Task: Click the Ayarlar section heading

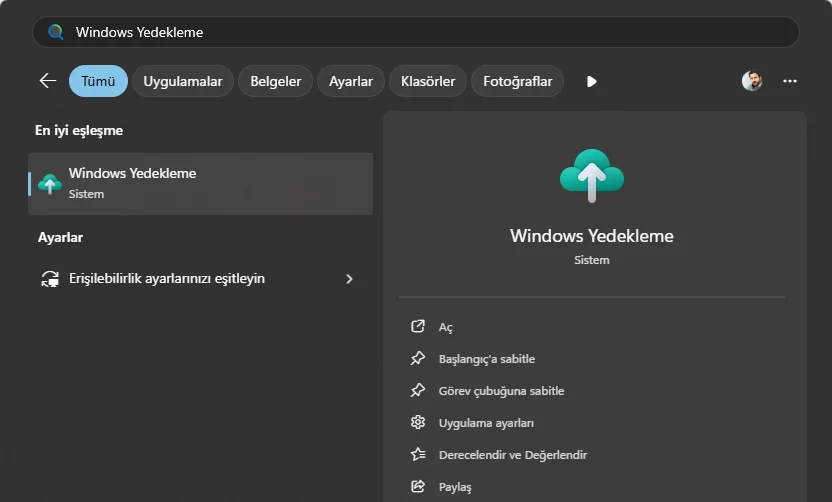Action: click(x=60, y=237)
